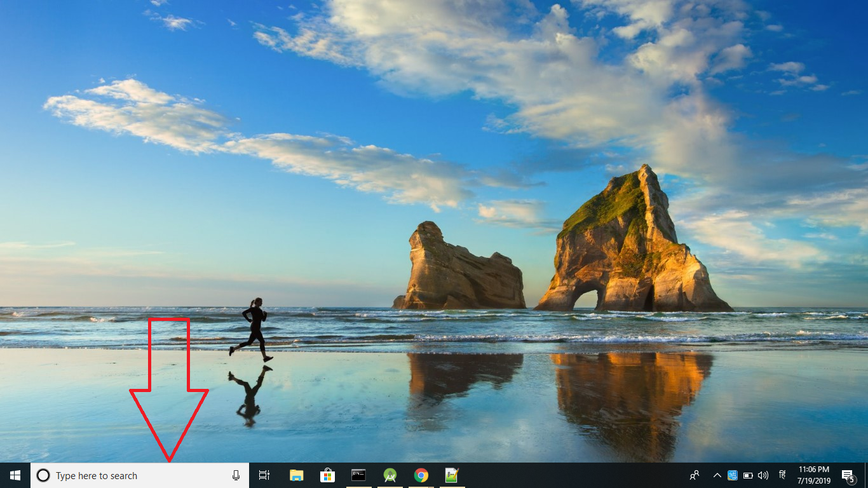Open Task View on the taskbar
Image resolution: width=868 pixels, height=488 pixels.
(264, 475)
